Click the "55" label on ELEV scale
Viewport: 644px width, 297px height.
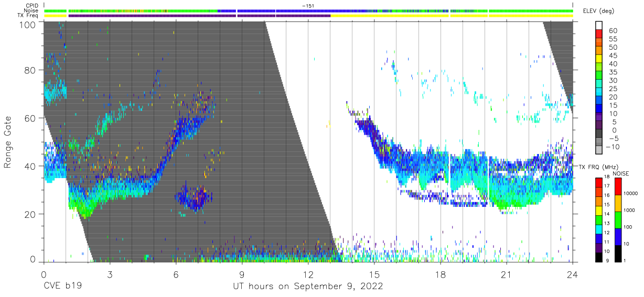[613, 39]
